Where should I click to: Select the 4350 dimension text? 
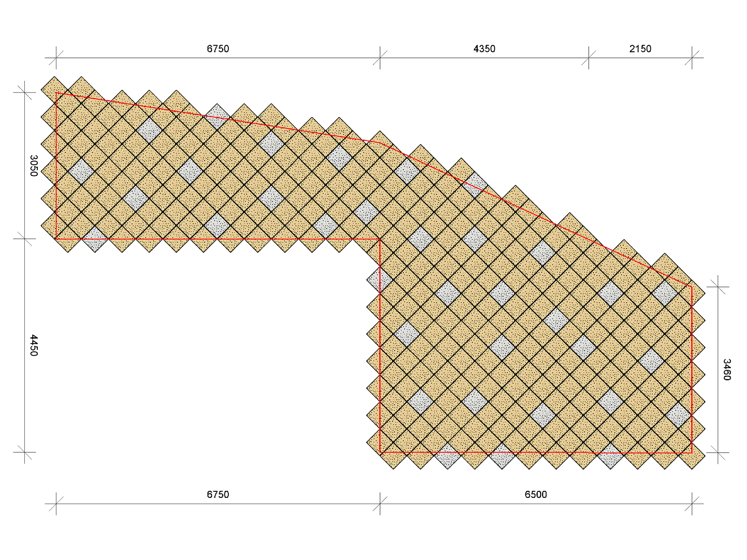[484, 49]
